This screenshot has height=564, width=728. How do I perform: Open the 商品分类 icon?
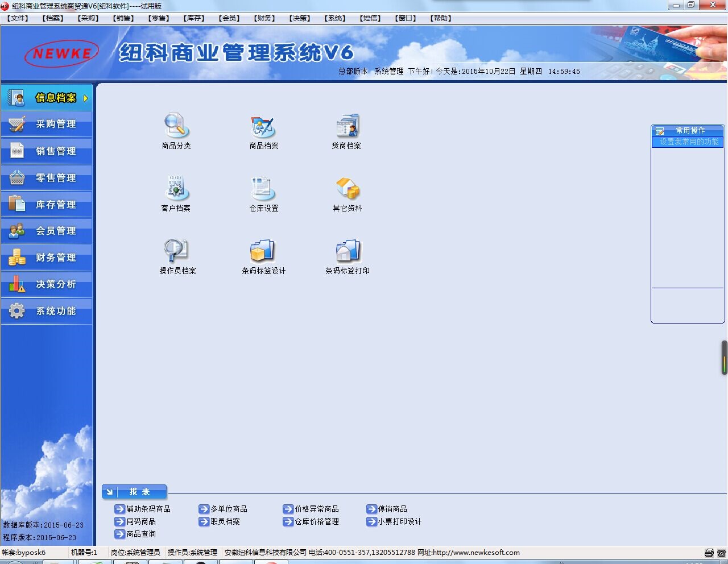click(176, 126)
